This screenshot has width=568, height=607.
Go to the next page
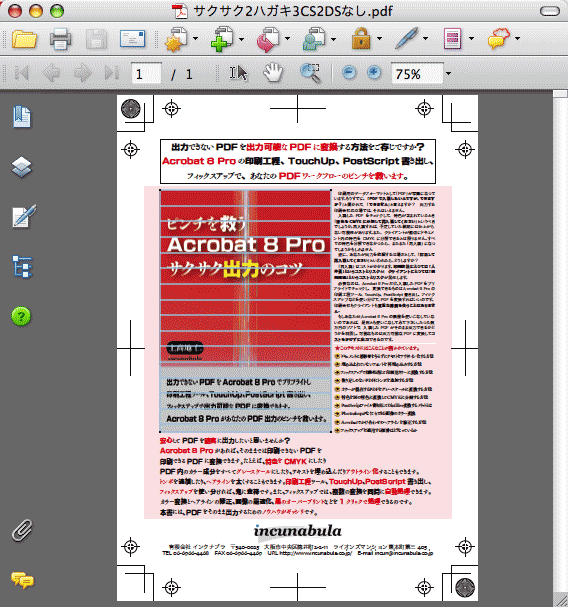82,73
